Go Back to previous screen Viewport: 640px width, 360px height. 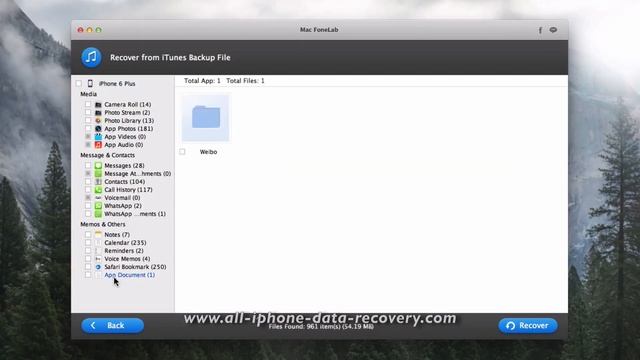pos(112,325)
